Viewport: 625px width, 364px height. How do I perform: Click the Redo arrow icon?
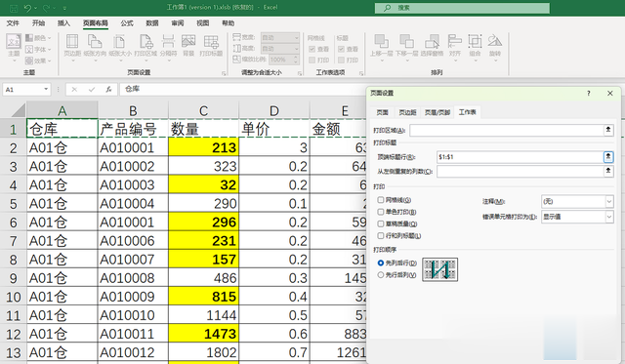(x=46, y=8)
